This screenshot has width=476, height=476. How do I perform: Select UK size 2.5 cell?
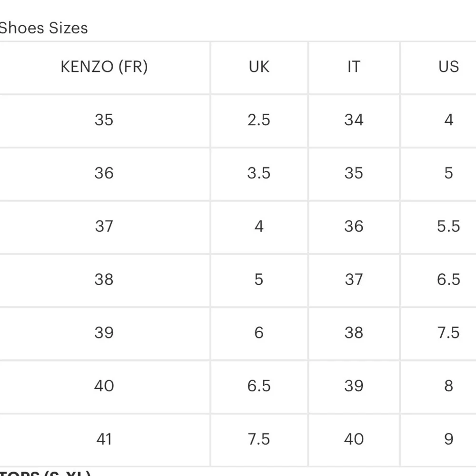(x=259, y=120)
